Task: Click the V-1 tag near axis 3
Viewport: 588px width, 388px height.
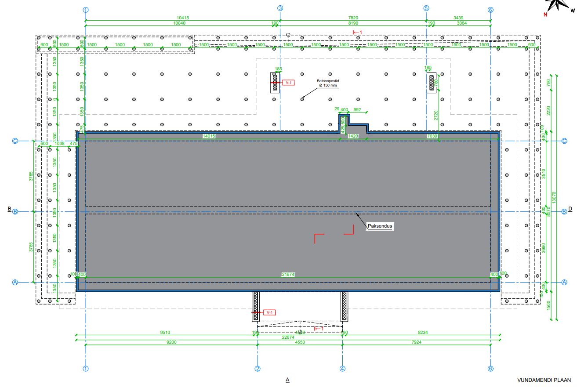Action: click(x=288, y=82)
